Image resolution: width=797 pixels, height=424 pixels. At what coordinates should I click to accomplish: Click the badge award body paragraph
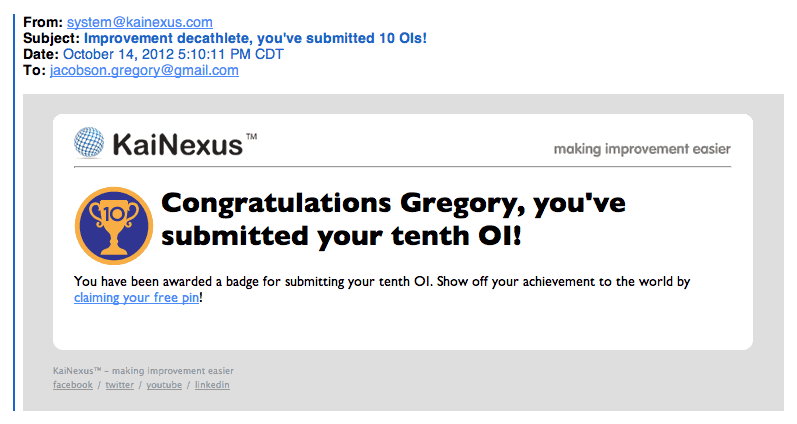(x=382, y=282)
